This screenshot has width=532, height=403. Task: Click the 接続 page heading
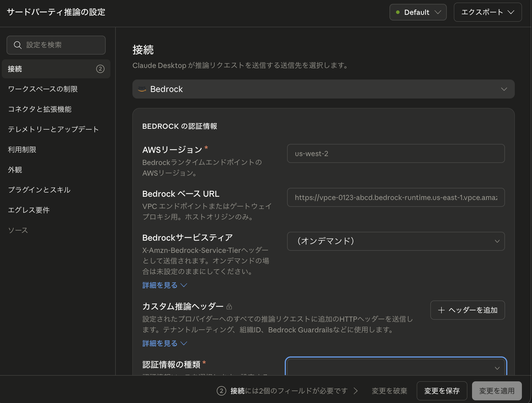coord(143,50)
